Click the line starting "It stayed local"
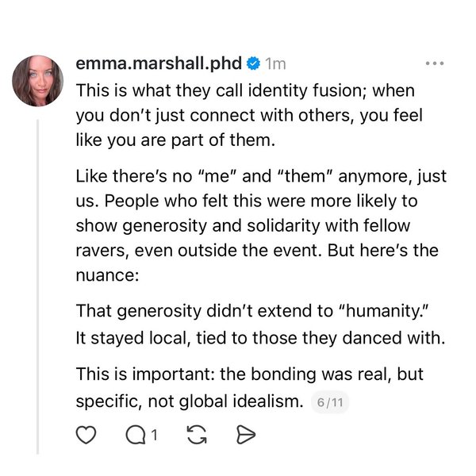The image size is (476, 476). click(x=258, y=336)
